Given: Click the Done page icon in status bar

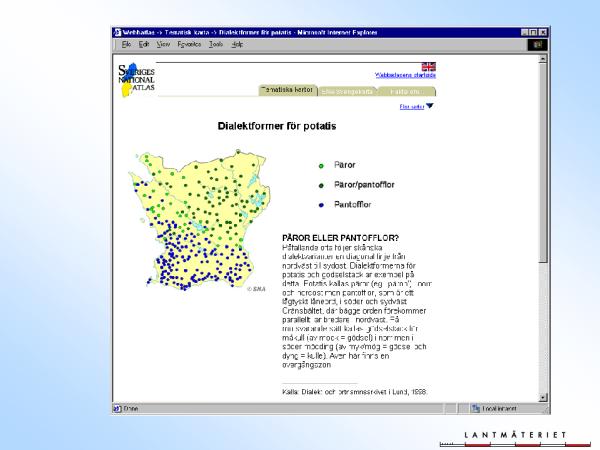Looking at the screenshot, I should [x=117, y=409].
